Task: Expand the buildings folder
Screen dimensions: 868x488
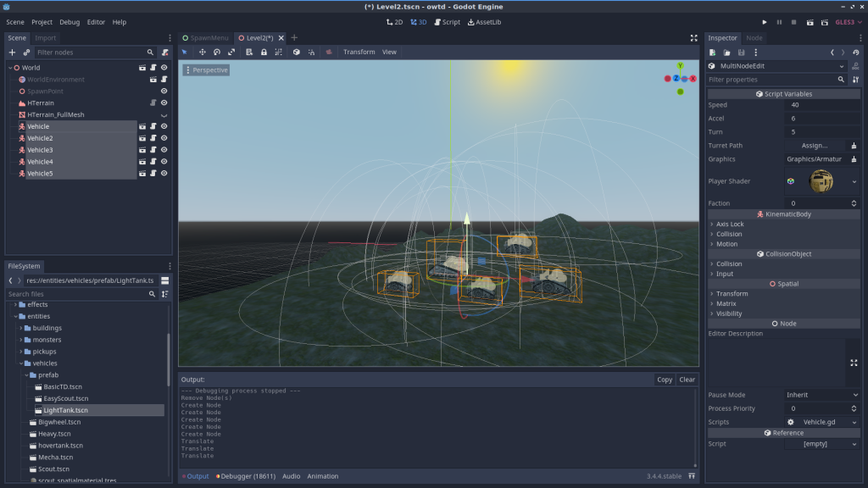Action: pos(21,328)
